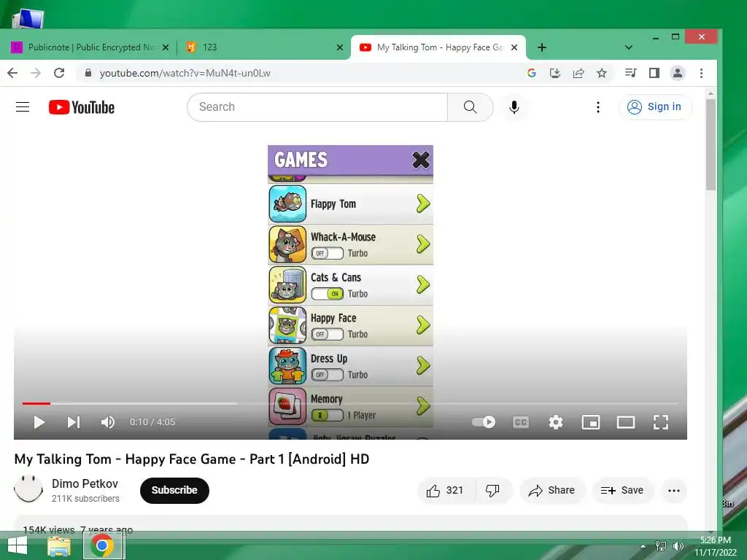Open a new browser tab
Screen dimensions: 747x560
pos(542,47)
